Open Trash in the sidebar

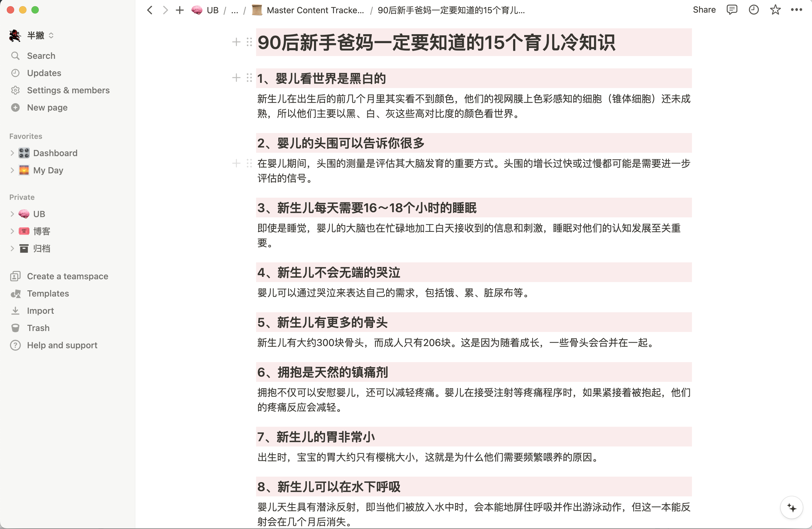click(38, 328)
